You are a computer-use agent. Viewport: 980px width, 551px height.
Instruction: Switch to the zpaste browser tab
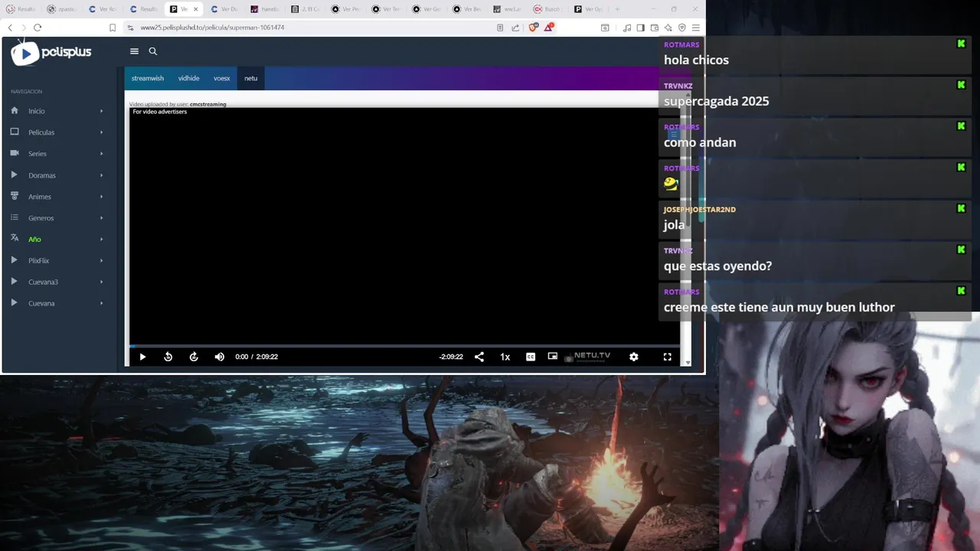tap(63, 9)
